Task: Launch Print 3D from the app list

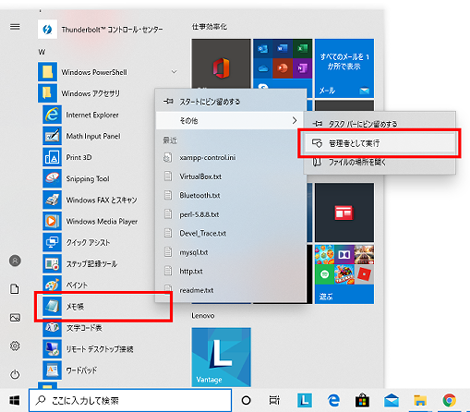Action: coord(79,157)
